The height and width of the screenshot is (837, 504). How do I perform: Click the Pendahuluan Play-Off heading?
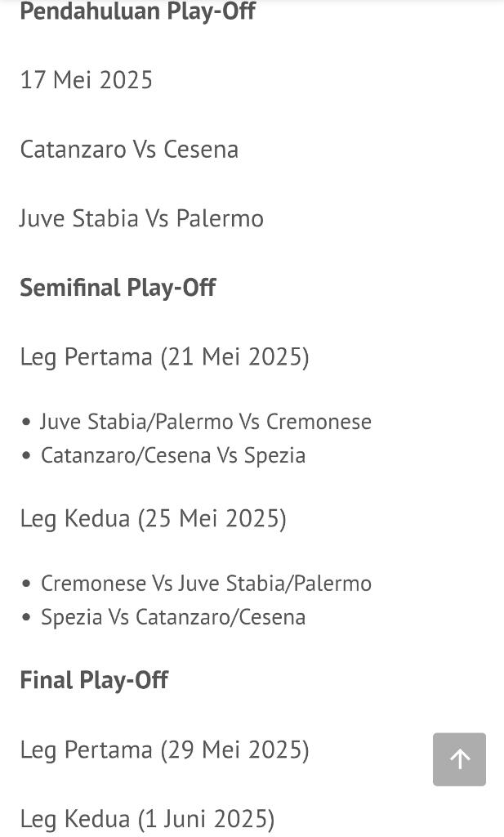point(137,11)
